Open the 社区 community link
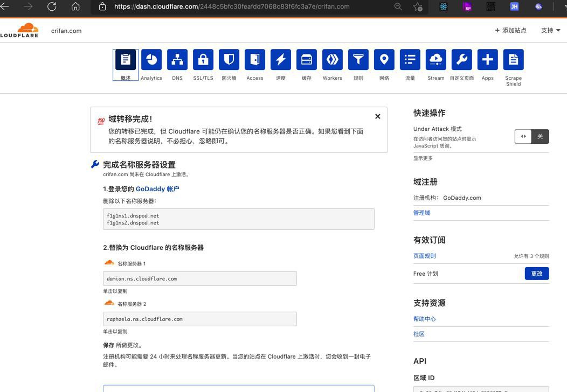The image size is (567, 392). pos(419,334)
